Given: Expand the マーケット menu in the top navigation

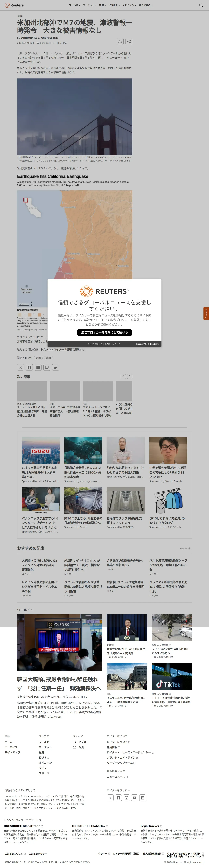Looking at the screenshot, I should click(90, 5).
